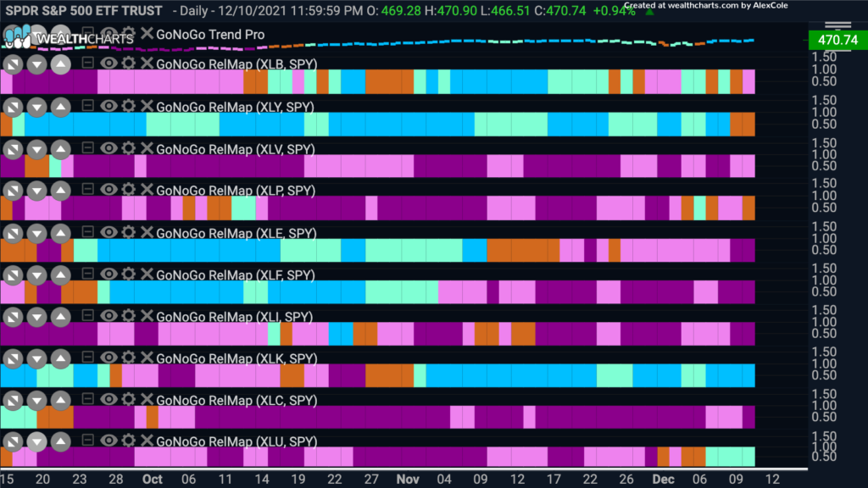Click the SPDR S&P 500 ETF TRUST title
Screen dimensions: 868x488
84,10
